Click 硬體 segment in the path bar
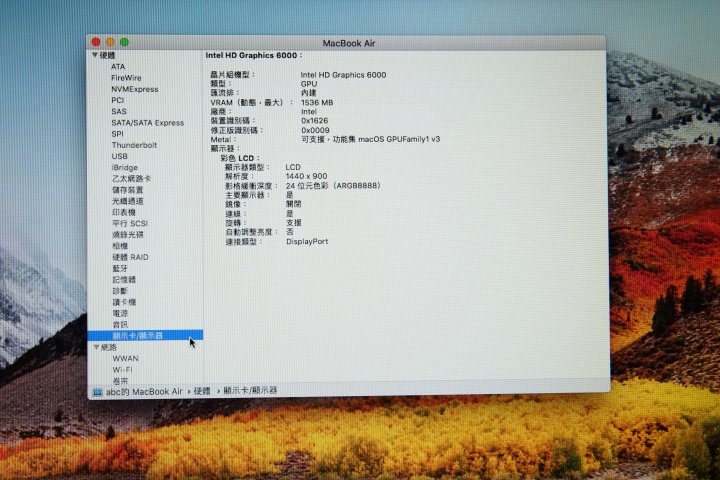 click(202, 391)
